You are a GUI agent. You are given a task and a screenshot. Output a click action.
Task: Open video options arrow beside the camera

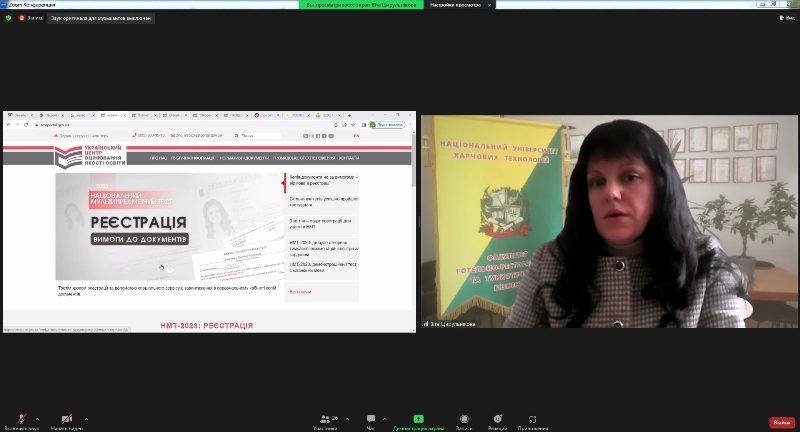86,419
